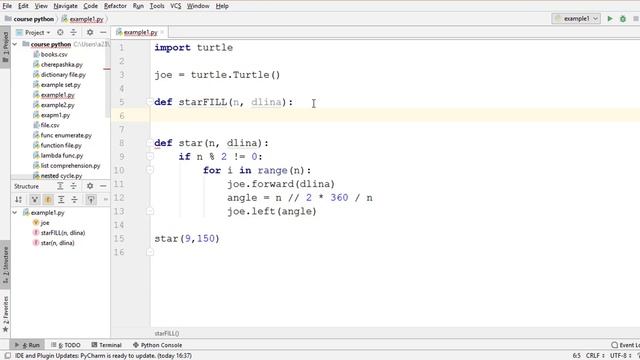Screen dimensions: 640x360
Task: Toggle Show Inherited in Structure toolbar
Action: [x=34, y=200]
